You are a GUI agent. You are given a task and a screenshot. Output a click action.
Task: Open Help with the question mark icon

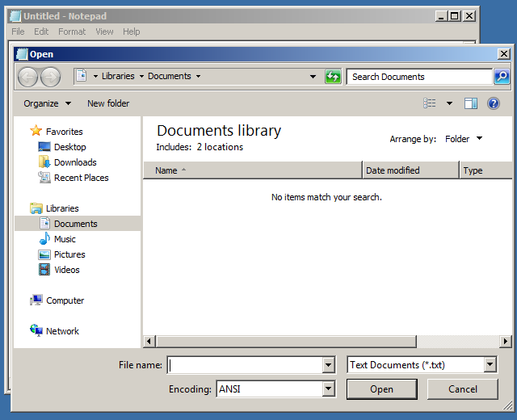(x=494, y=103)
